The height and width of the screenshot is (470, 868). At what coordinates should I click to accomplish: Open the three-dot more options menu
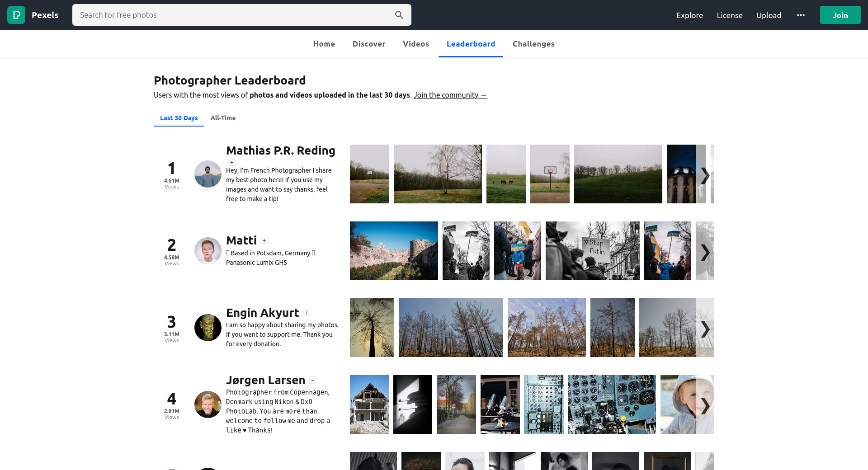801,15
